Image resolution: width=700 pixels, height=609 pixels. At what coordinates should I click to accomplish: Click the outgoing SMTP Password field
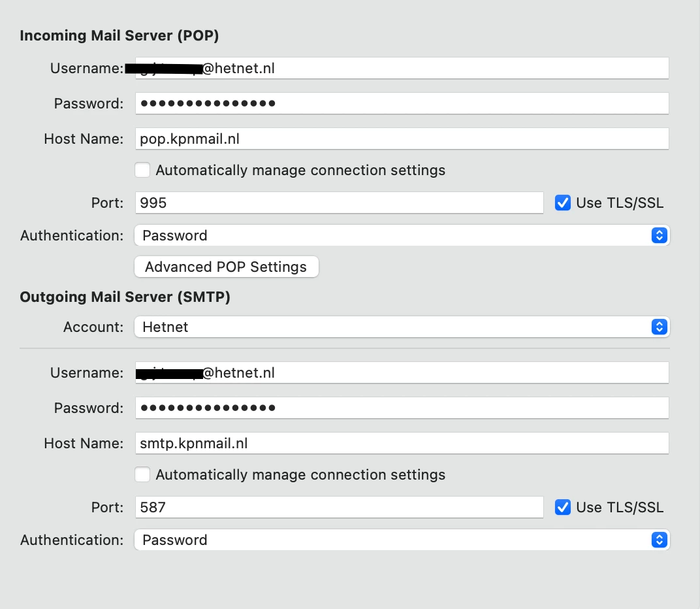pos(402,408)
